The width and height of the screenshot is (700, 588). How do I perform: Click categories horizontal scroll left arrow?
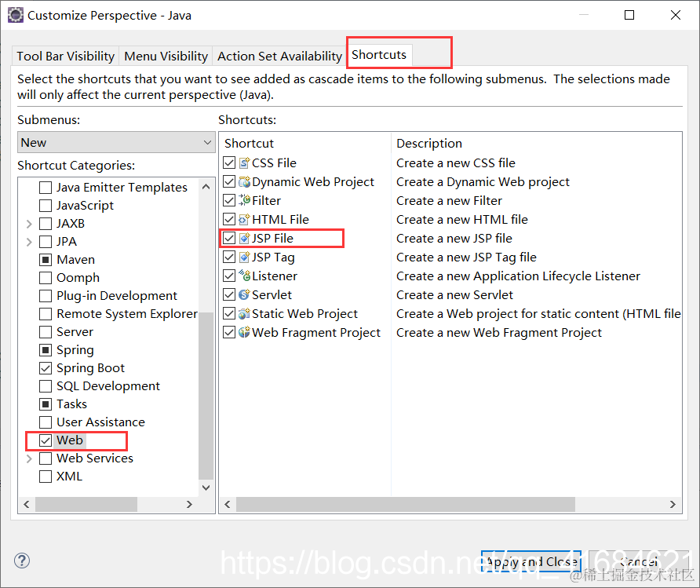pos(27,505)
